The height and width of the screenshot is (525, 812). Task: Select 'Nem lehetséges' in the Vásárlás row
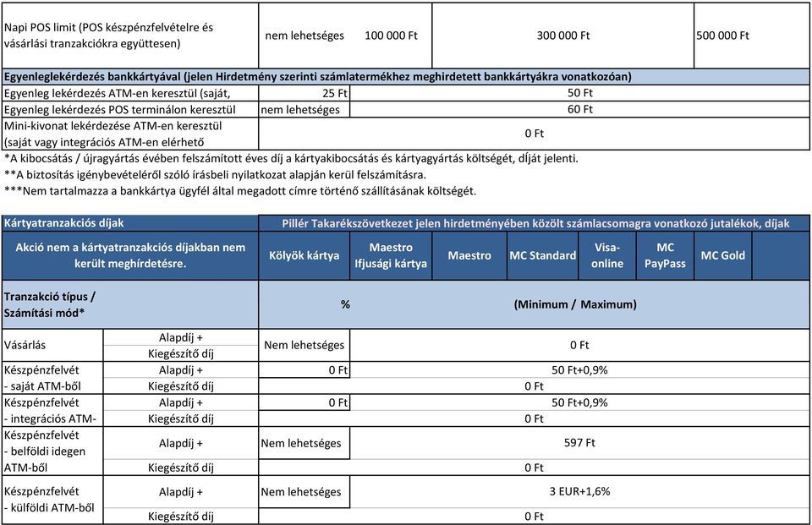point(304,345)
